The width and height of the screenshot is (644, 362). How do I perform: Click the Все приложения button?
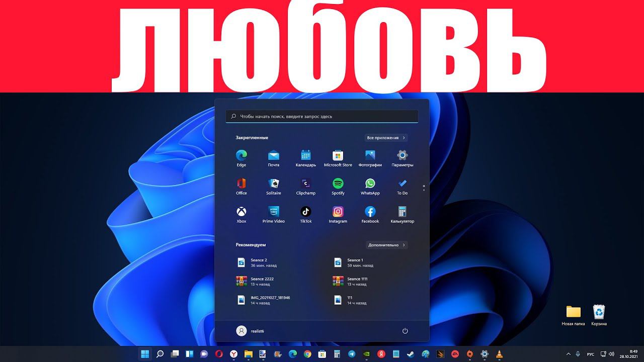point(386,138)
